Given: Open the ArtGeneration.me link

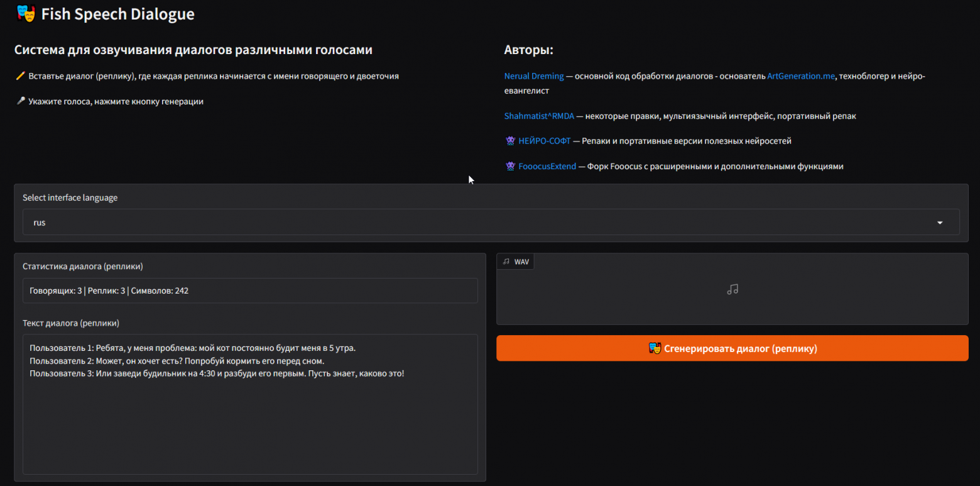Looking at the screenshot, I should pos(801,76).
